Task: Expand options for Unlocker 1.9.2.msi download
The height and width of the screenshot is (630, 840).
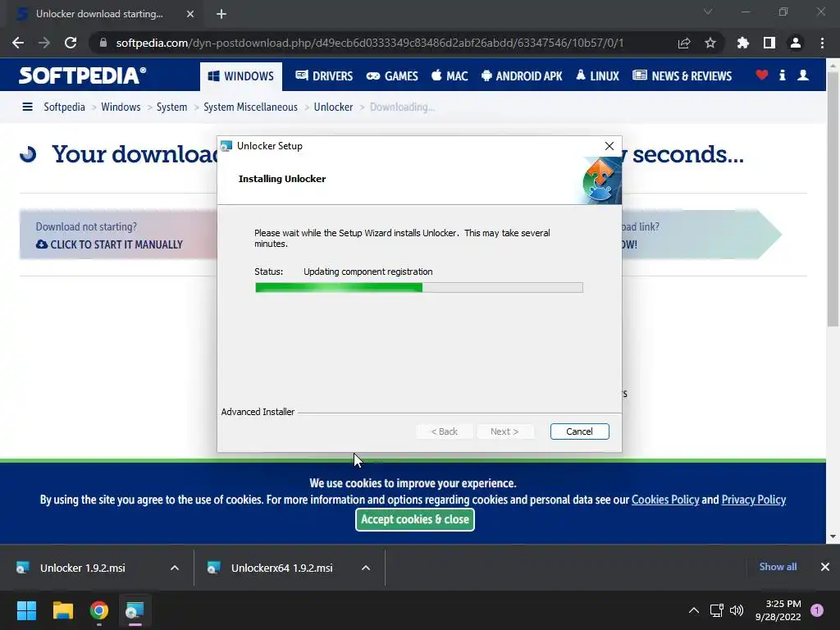Action: [x=175, y=568]
